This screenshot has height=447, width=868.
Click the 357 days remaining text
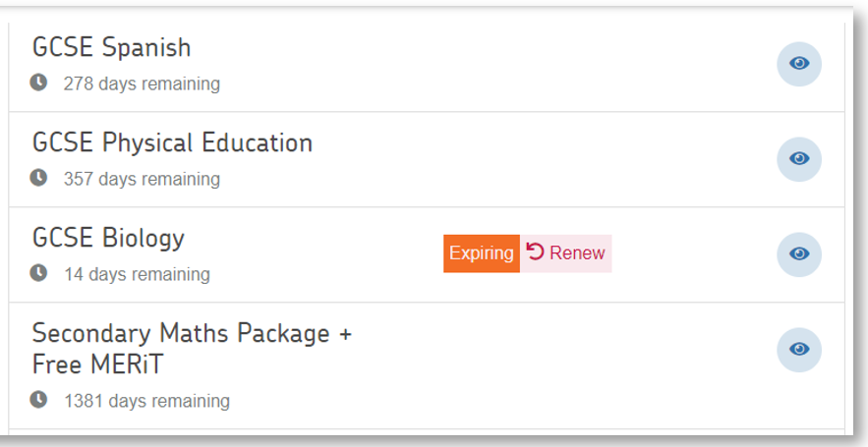click(142, 180)
